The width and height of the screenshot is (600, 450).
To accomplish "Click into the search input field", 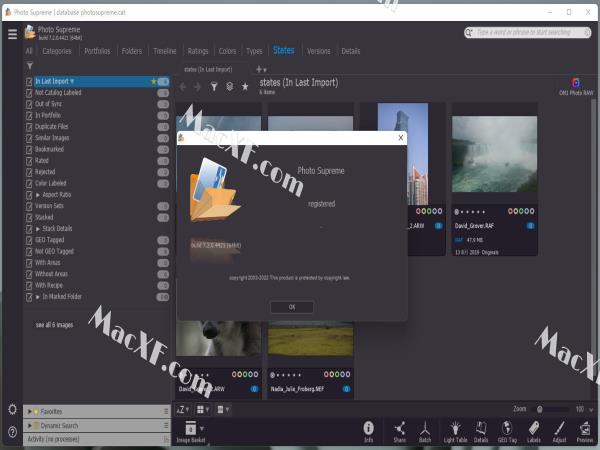I will coord(527,33).
